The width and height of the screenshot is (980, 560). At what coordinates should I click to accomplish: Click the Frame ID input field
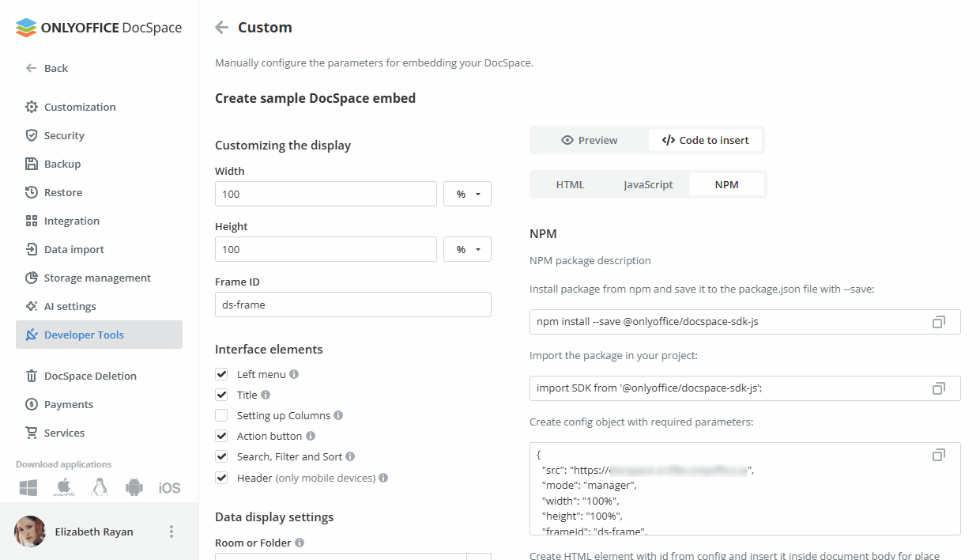coord(352,305)
